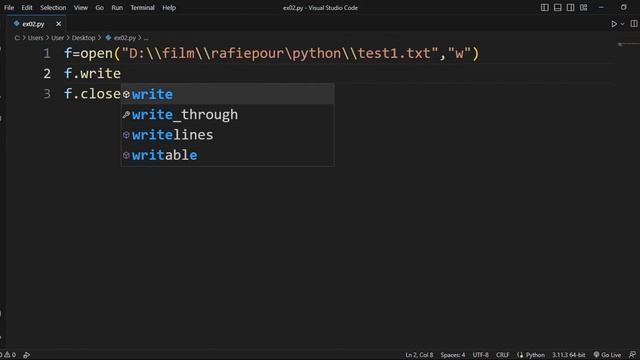Click line number 1 in gutter
The width and height of the screenshot is (640, 360).
click(47, 53)
